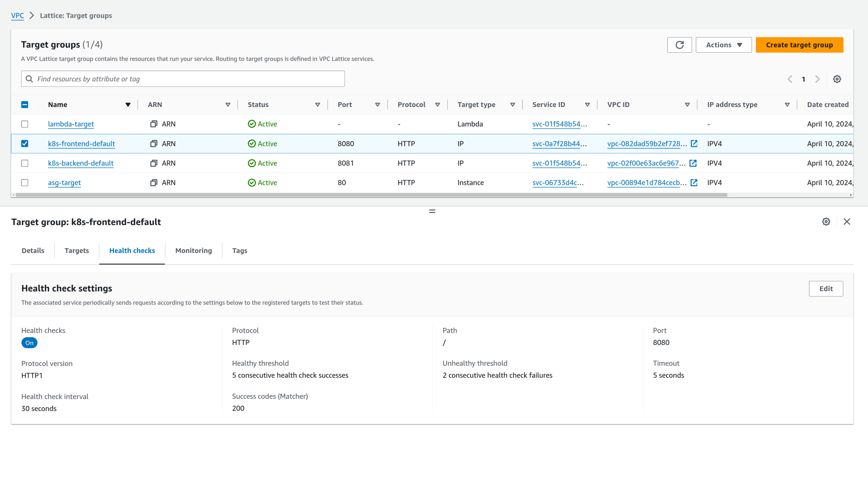The height and width of the screenshot is (484, 868).
Task: Toggle the select-all header checkbox
Action: click(25, 104)
